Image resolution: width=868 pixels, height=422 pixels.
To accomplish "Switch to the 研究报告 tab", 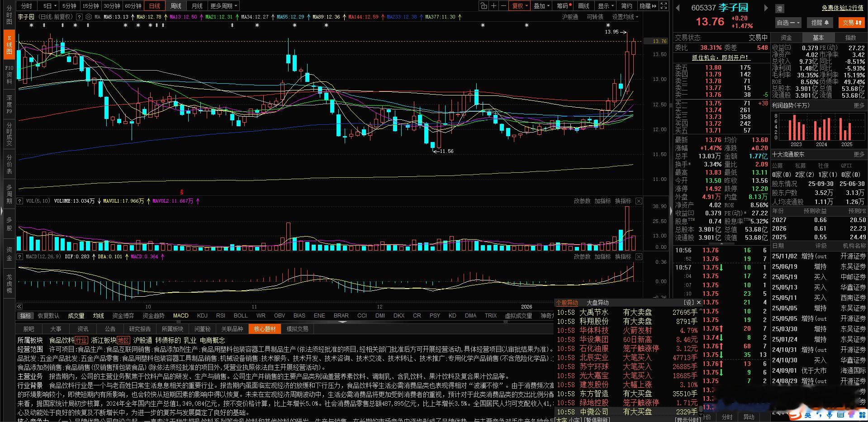I will click(x=140, y=329).
